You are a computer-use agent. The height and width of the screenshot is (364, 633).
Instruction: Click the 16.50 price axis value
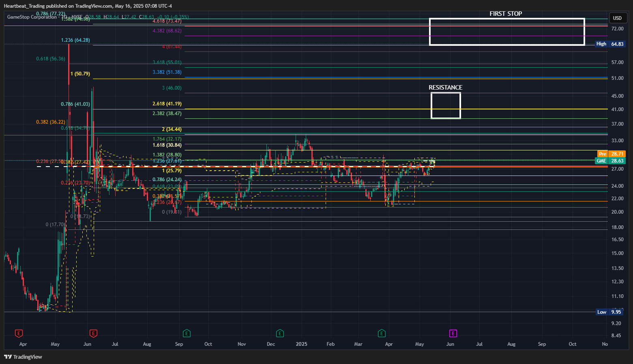coord(617,240)
